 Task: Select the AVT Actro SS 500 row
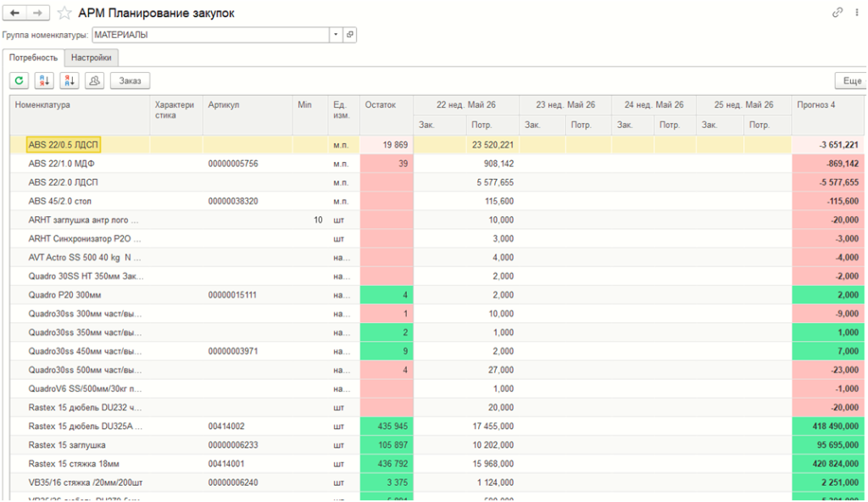[437, 258]
